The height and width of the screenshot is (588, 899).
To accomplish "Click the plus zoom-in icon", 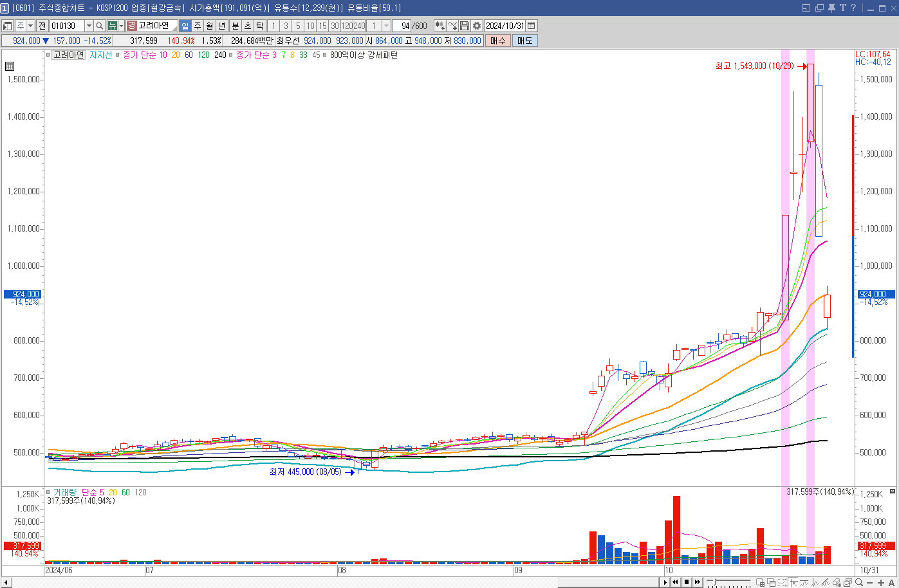I will click(x=881, y=583).
